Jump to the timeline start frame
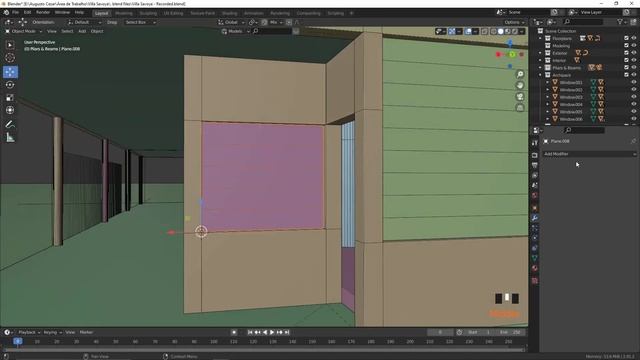The height and width of the screenshot is (360, 640). (x=250, y=332)
